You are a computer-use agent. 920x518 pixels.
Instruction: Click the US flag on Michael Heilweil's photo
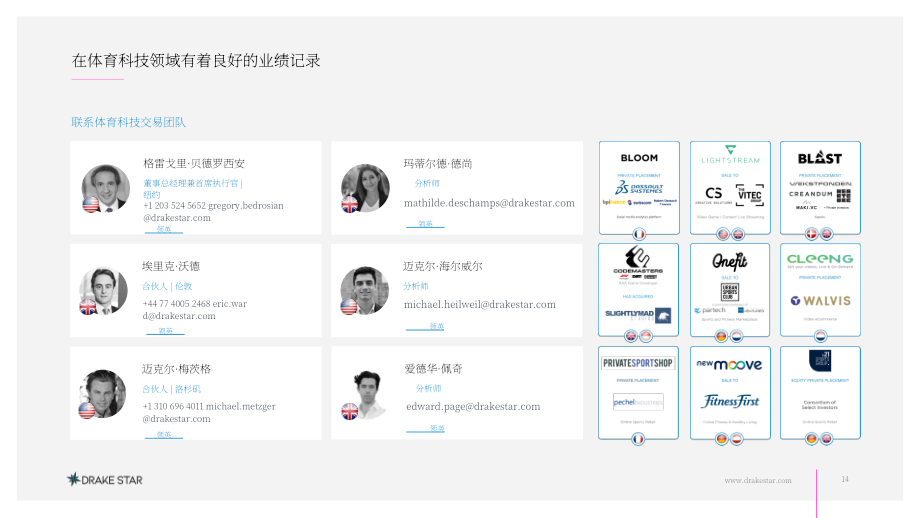tap(349, 307)
